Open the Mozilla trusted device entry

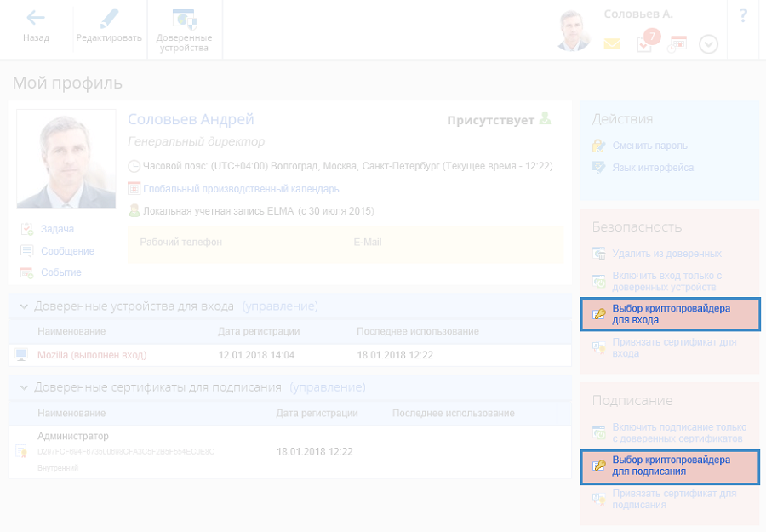tap(92, 355)
